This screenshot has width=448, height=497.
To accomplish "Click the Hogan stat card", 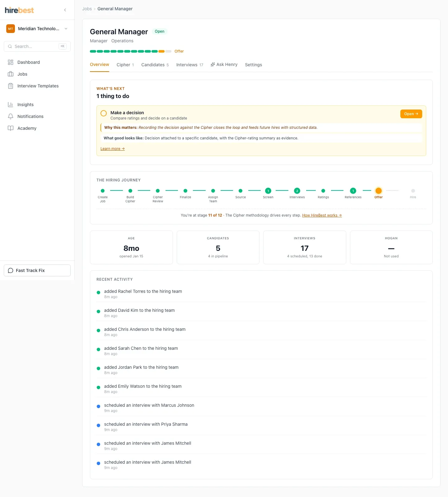I will pyautogui.click(x=391, y=247).
